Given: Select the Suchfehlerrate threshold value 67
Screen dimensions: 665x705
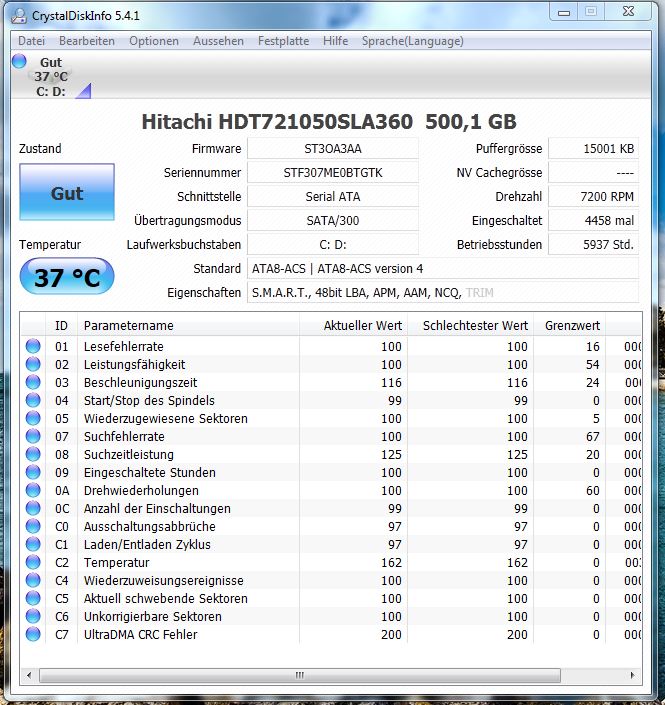Looking at the screenshot, I should point(593,437).
